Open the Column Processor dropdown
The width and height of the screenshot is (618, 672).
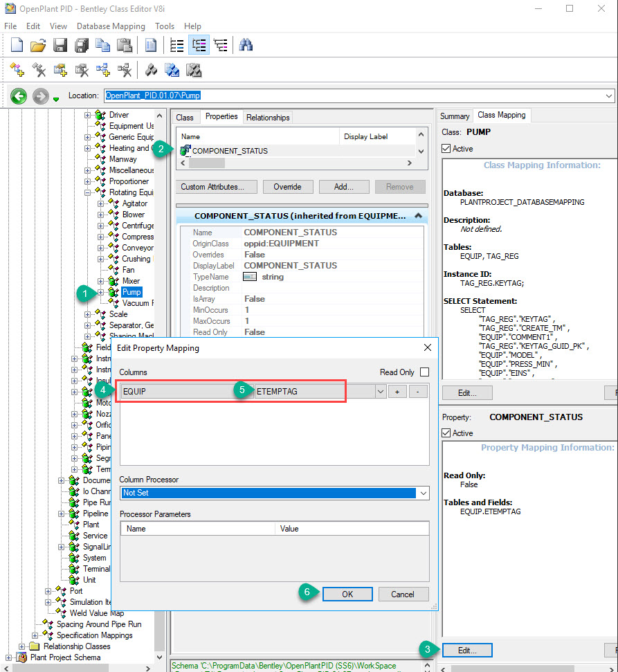423,493
